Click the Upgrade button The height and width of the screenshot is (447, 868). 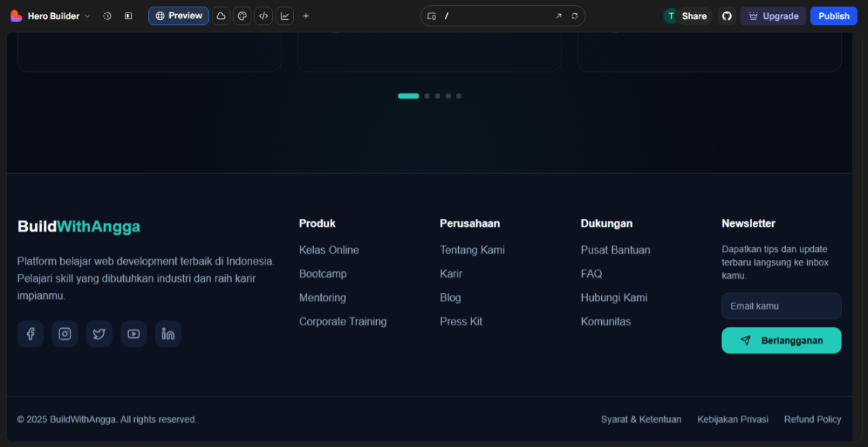[773, 16]
